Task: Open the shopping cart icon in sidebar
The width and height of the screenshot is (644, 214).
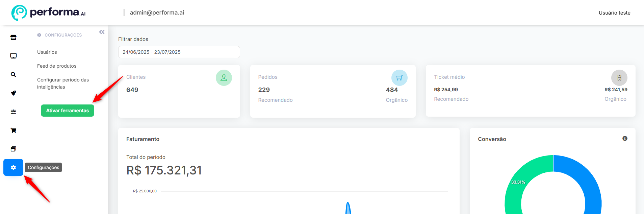Action: tap(13, 130)
